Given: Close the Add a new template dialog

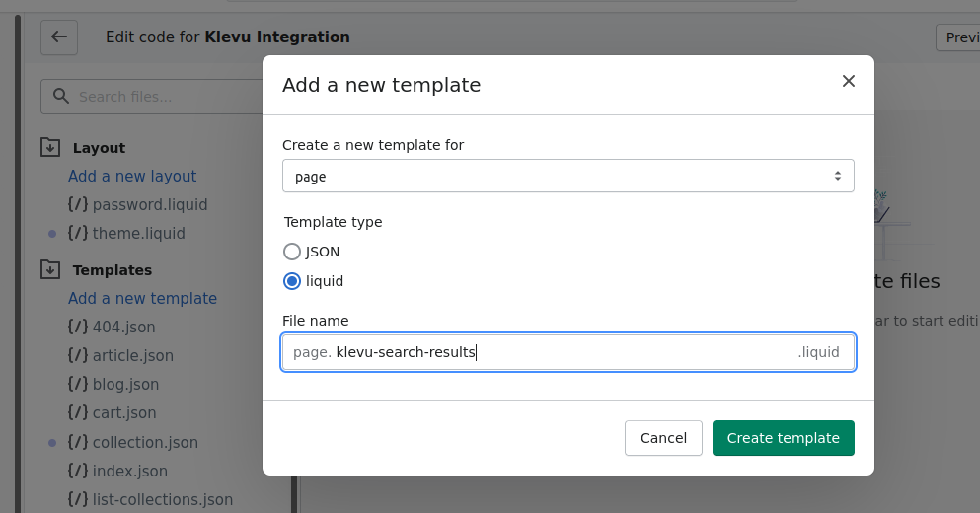Looking at the screenshot, I should click(x=848, y=82).
